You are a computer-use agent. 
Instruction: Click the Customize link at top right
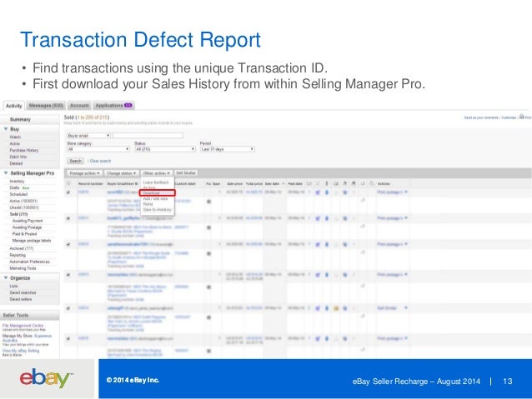tap(509, 117)
